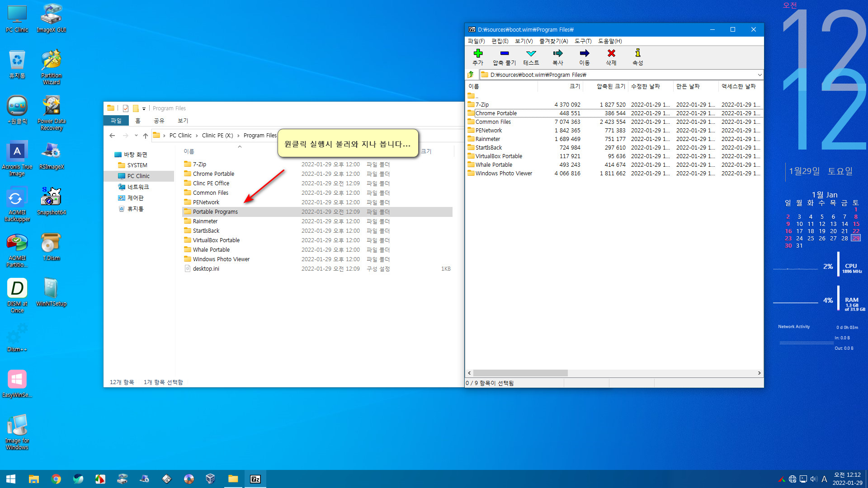Switch to Explorer's 홈 ribbon tab
This screenshot has height=488, width=868.
click(138, 121)
